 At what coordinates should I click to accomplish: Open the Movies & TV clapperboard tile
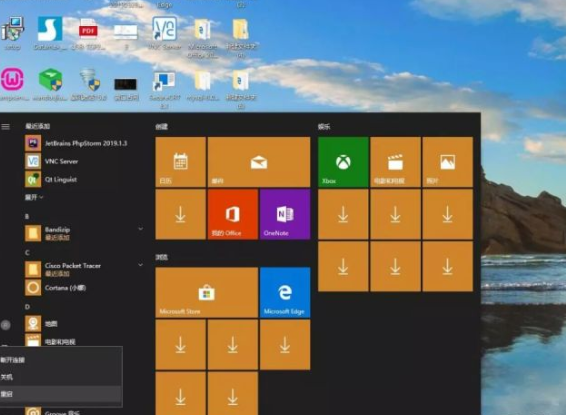coord(395,162)
